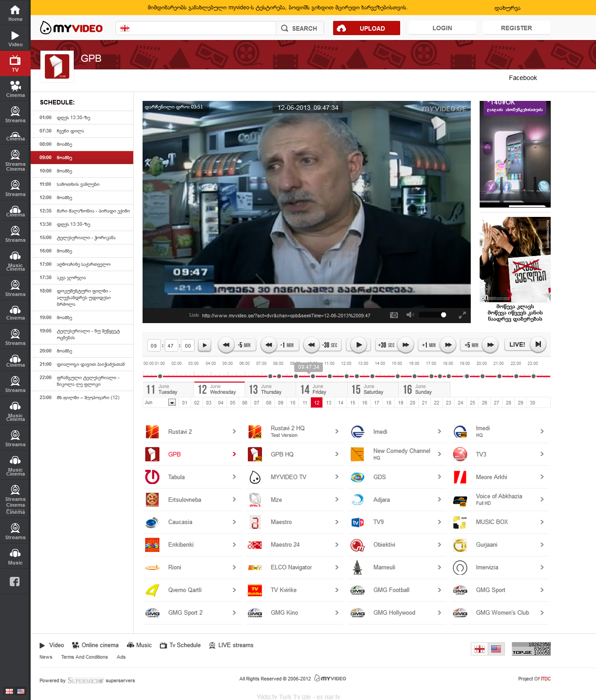Viewport: 596px width, 700px height.
Task: Expand the Marneuli channel arrow
Action: click(439, 567)
